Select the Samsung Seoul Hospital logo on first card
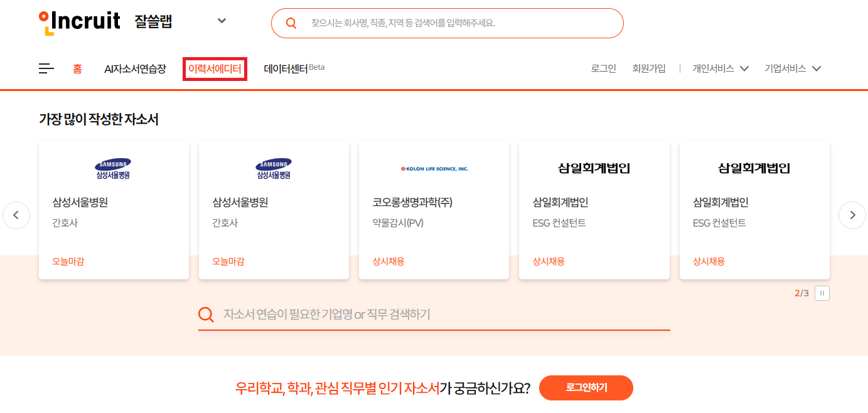Image resolution: width=868 pixels, height=413 pixels. click(x=113, y=167)
